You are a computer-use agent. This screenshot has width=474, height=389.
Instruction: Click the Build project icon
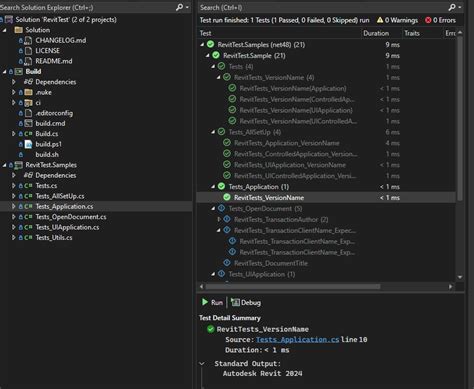pos(19,71)
